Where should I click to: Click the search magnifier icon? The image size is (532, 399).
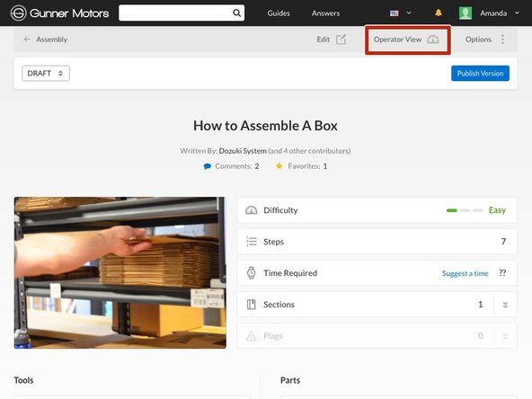pos(236,13)
